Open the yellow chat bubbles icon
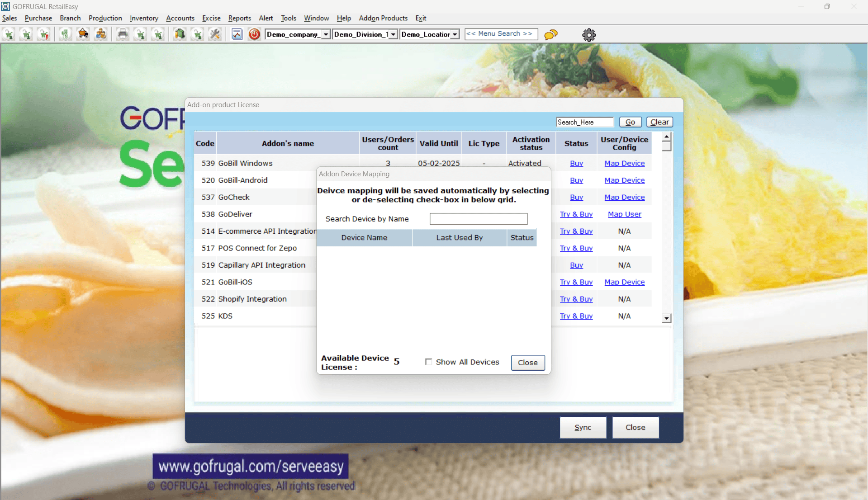This screenshot has width=868, height=500. click(550, 35)
